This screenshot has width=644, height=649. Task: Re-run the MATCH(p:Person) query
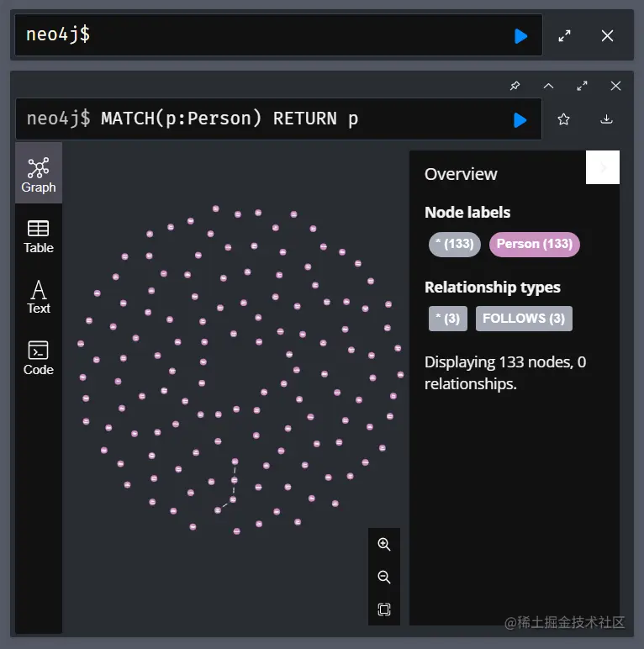(x=520, y=120)
